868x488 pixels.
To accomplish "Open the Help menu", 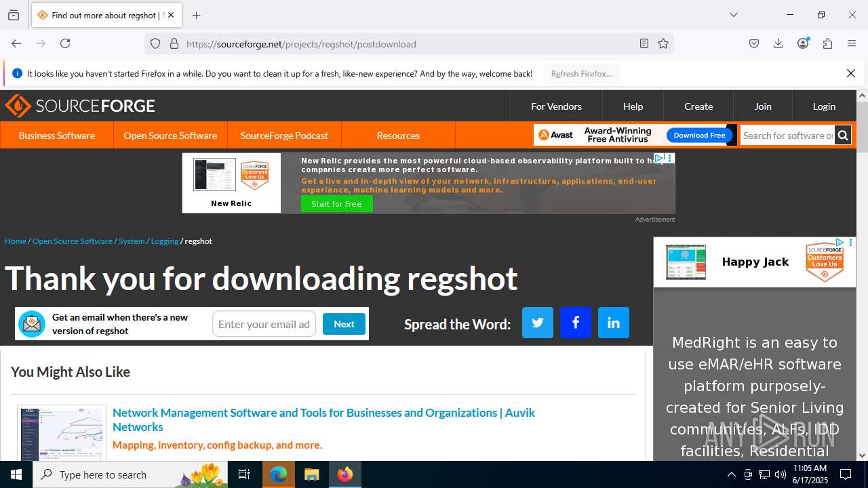I will click(633, 106).
